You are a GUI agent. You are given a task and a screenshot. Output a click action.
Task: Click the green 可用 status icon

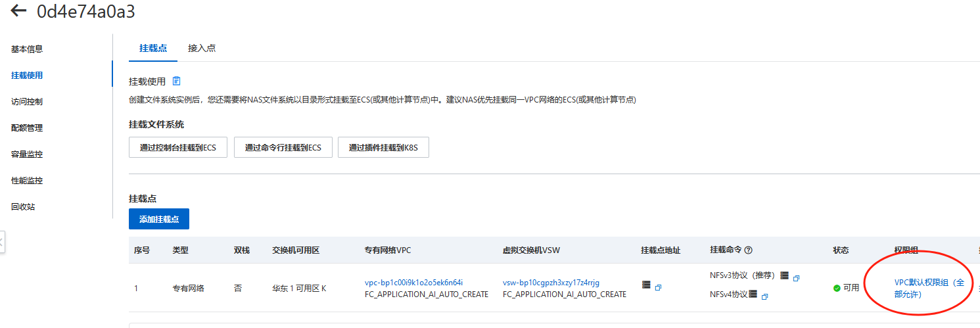(837, 288)
